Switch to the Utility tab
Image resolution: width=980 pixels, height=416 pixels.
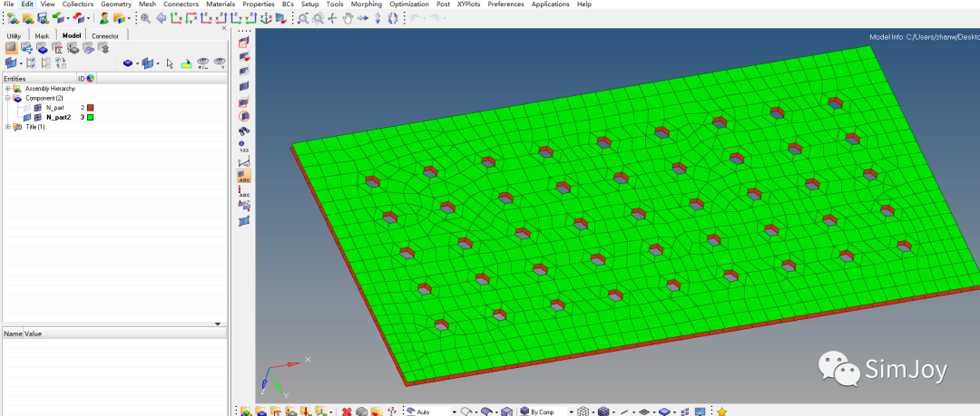pyautogui.click(x=14, y=35)
